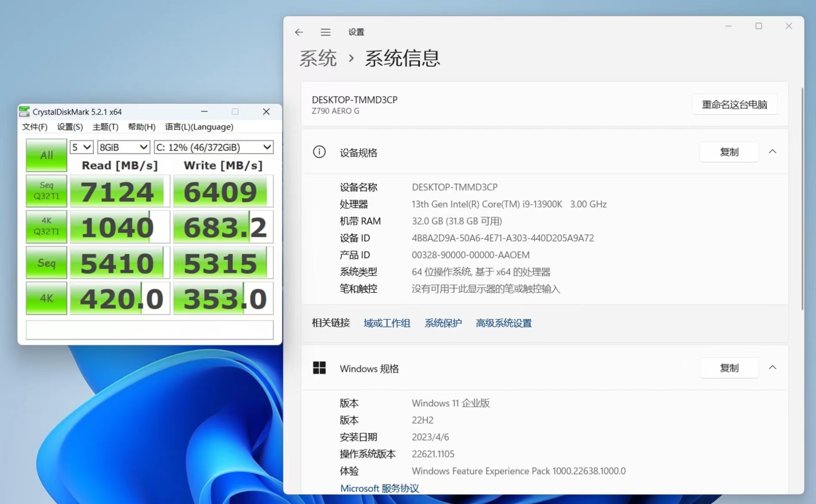Viewport: 816px width, 504px height.
Task: Click the Settings window vertical scrollbar
Action: pos(802,198)
